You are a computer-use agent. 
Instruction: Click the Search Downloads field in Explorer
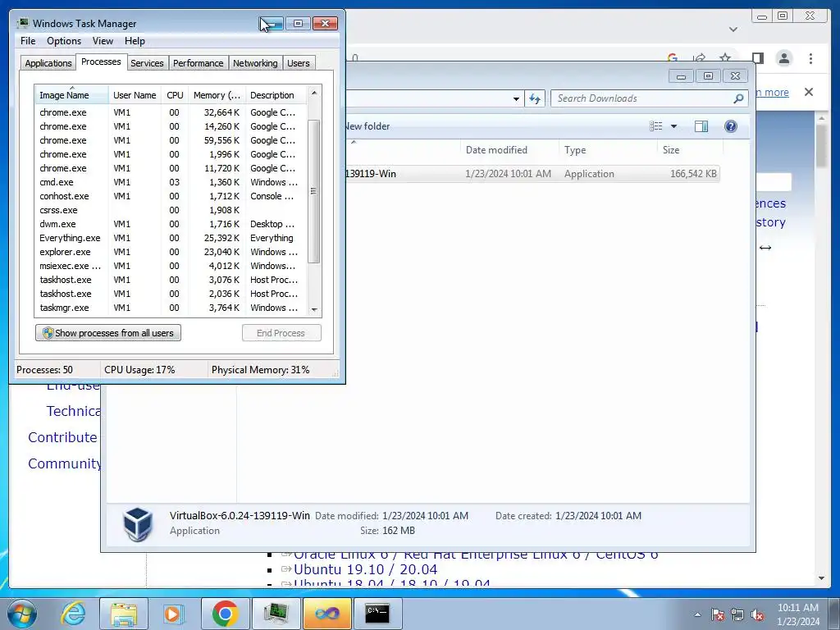[x=641, y=98]
